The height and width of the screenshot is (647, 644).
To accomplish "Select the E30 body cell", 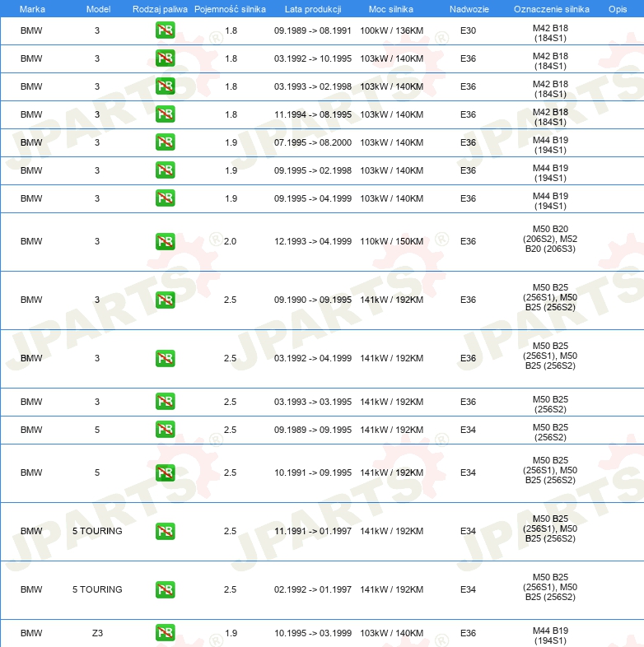I will point(468,30).
